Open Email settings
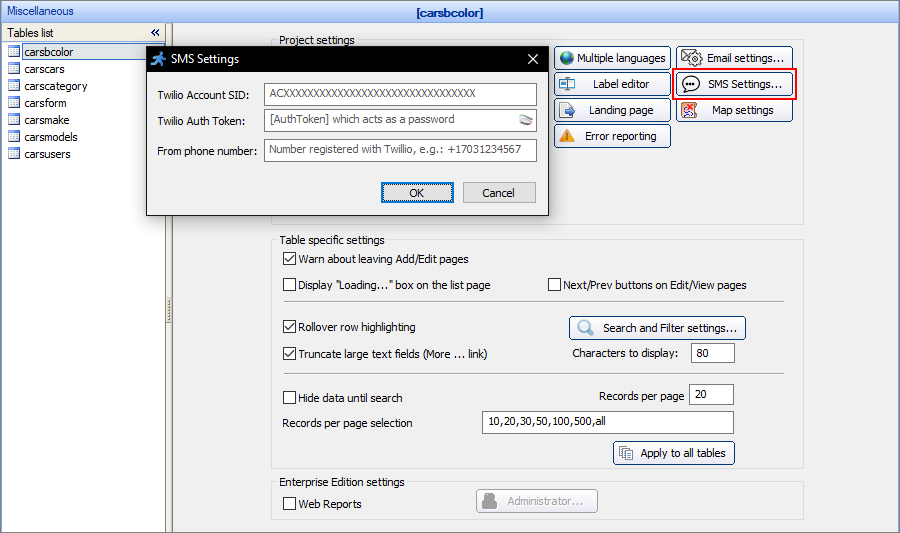The image size is (900, 533). [x=734, y=58]
